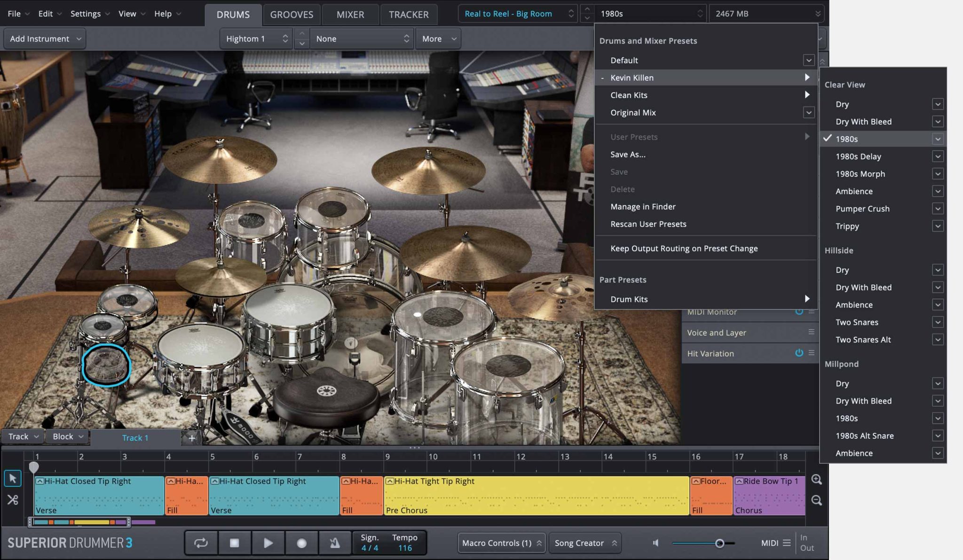Expand the Drum Kits submenu
The height and width of the screenshot is (560, 963).
[706, 299]
